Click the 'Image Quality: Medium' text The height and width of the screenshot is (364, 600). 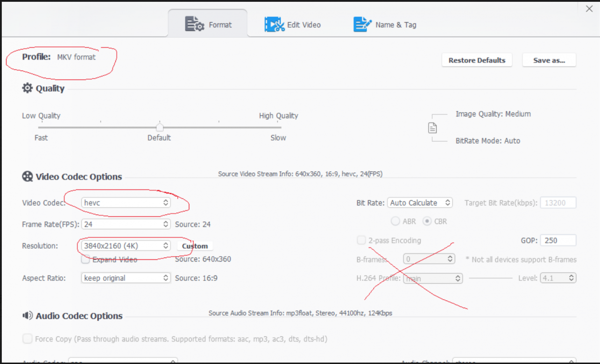493,114
